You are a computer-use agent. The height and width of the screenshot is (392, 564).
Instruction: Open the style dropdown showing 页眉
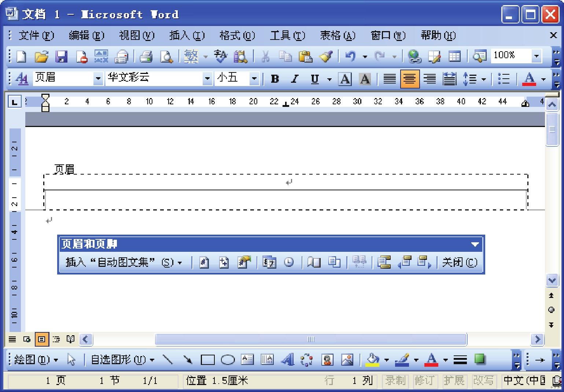pos(98,78)
